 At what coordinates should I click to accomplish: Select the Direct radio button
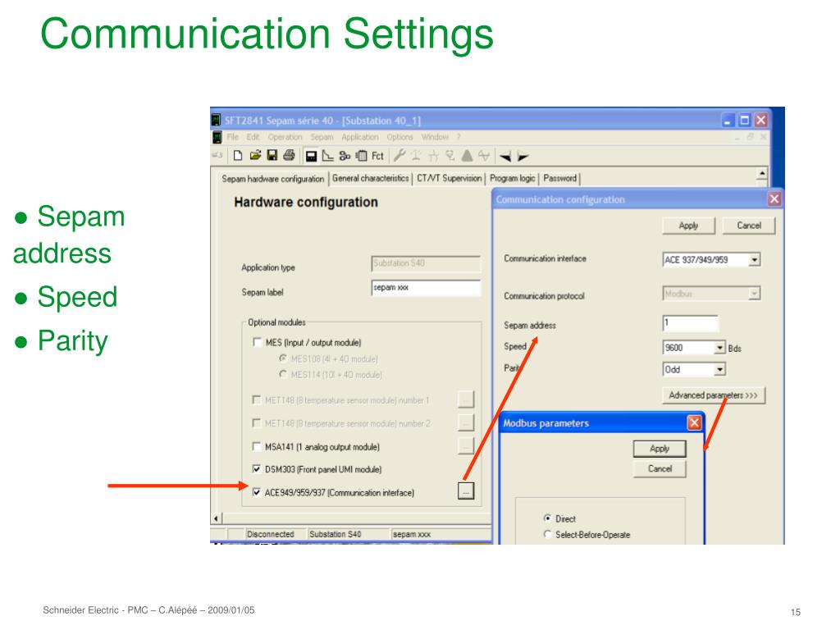coord(547,518)
